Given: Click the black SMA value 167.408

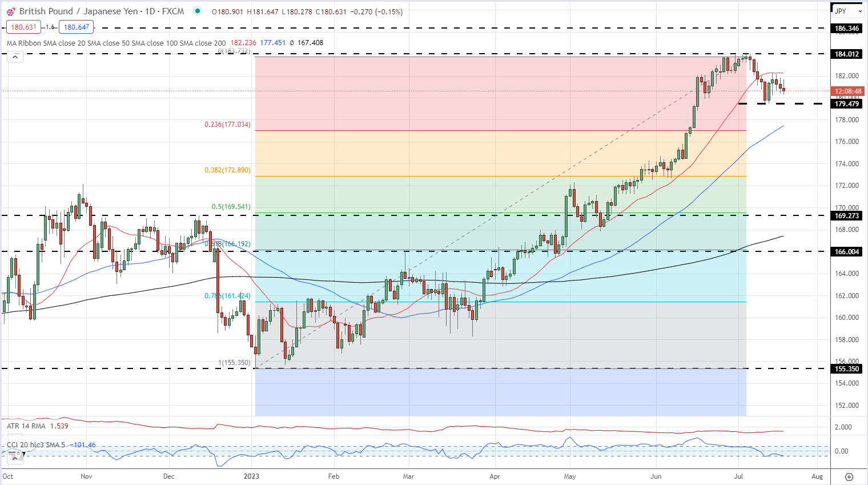Looking at the screenshot, I should 311,43.
